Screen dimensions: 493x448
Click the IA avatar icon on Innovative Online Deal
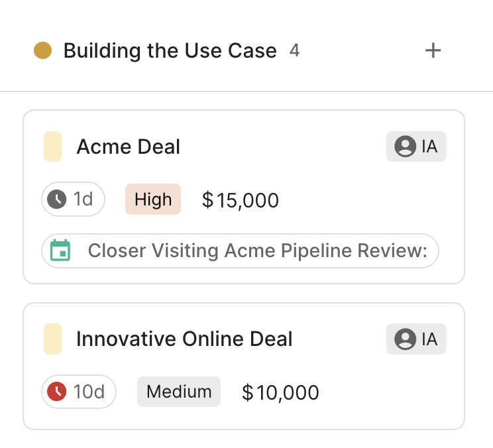405,339
